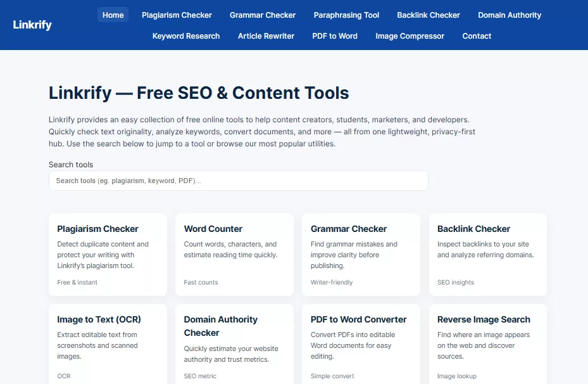Choose Article Rewriter from the menu
The image size is (588, 384).
point(266,36)
